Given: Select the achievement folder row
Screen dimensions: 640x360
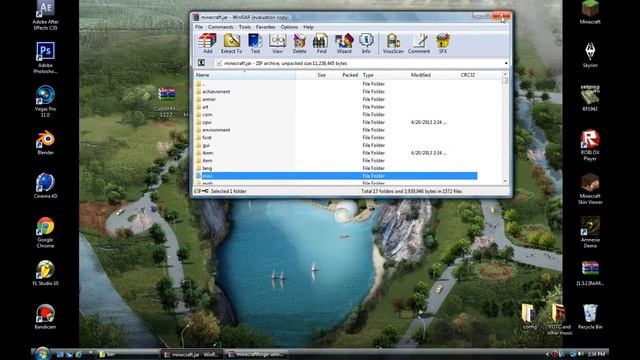Looking at the screenshot, I should [336, 91].
